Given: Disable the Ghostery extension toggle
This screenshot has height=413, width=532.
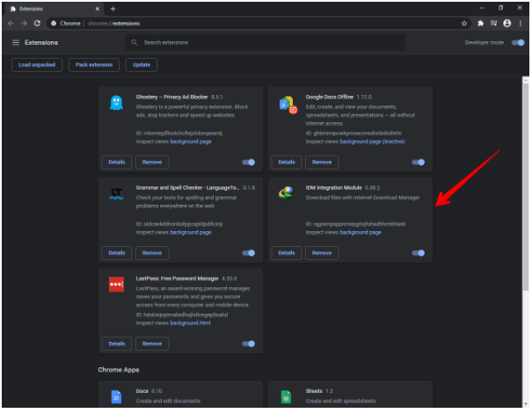Looking at the screenshot, I should click(248, 162).
